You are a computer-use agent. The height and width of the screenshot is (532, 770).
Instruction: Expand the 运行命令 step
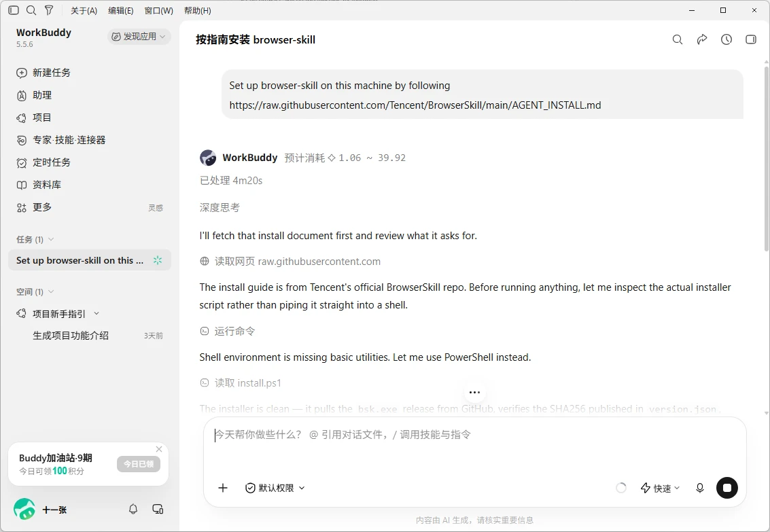click(228, 332)
